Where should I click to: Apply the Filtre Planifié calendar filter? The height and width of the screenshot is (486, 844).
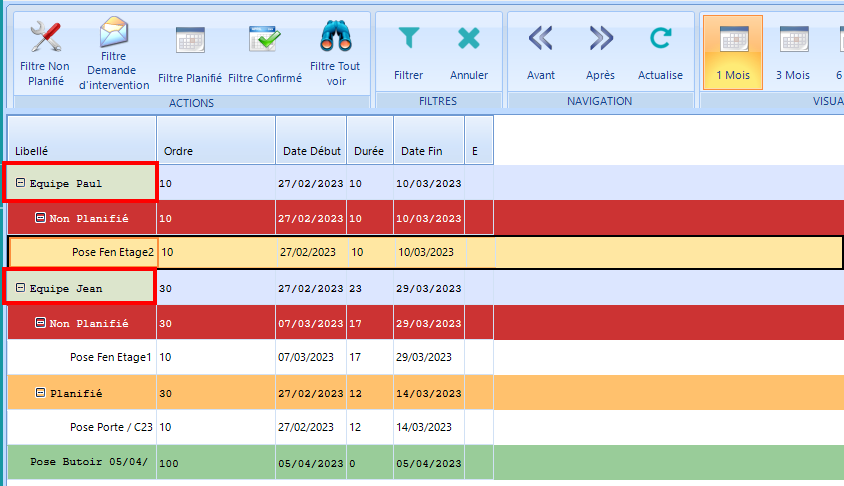[x=190, y=40]
